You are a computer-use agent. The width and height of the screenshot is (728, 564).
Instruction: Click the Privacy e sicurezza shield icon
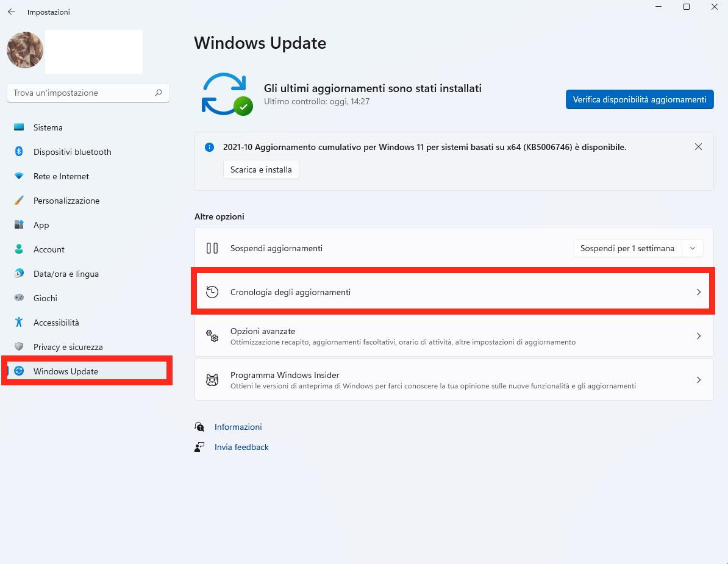[x=19, y=346]
